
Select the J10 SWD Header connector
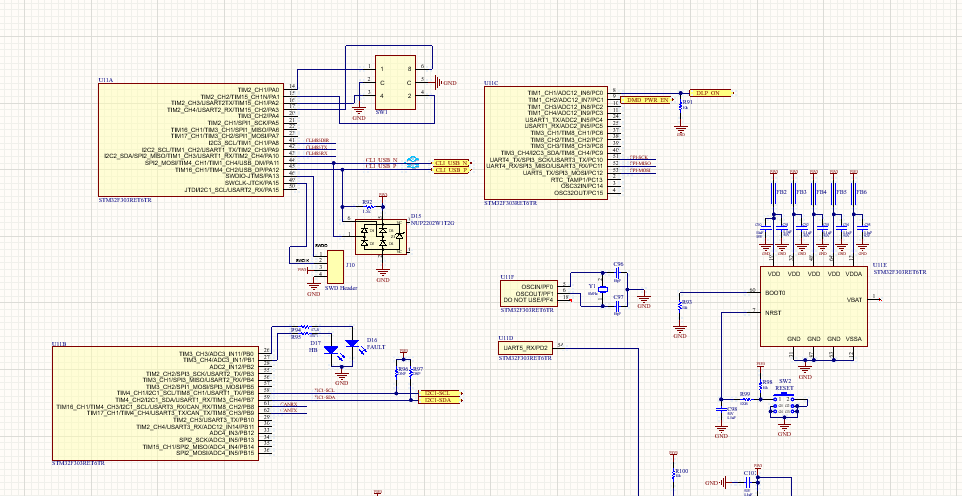335,266
